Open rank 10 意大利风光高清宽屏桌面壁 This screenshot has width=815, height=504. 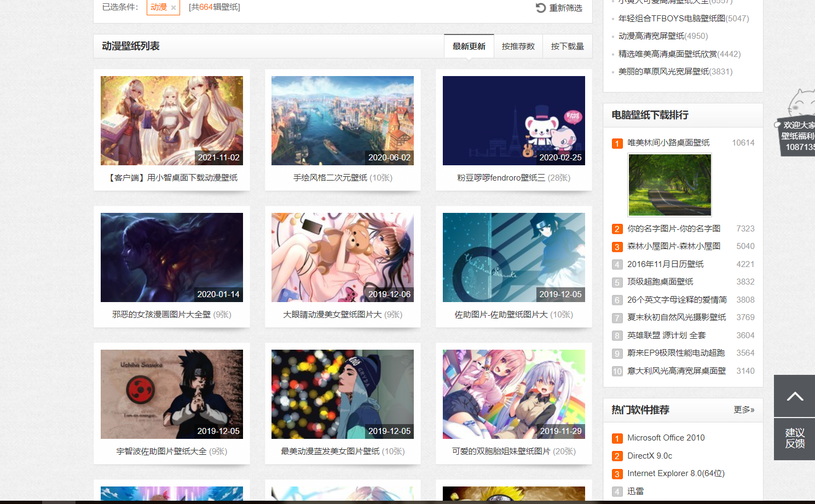pos(677,371)
